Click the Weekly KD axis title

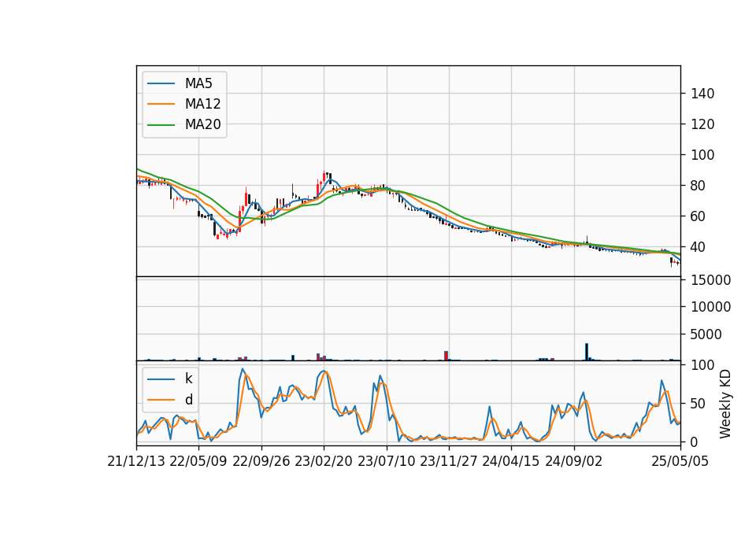(725, 404)
